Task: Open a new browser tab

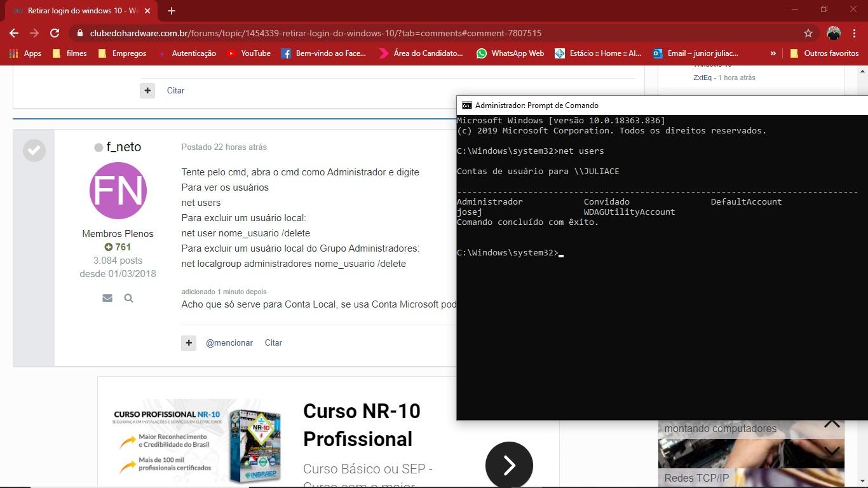Action: [172, 11]
